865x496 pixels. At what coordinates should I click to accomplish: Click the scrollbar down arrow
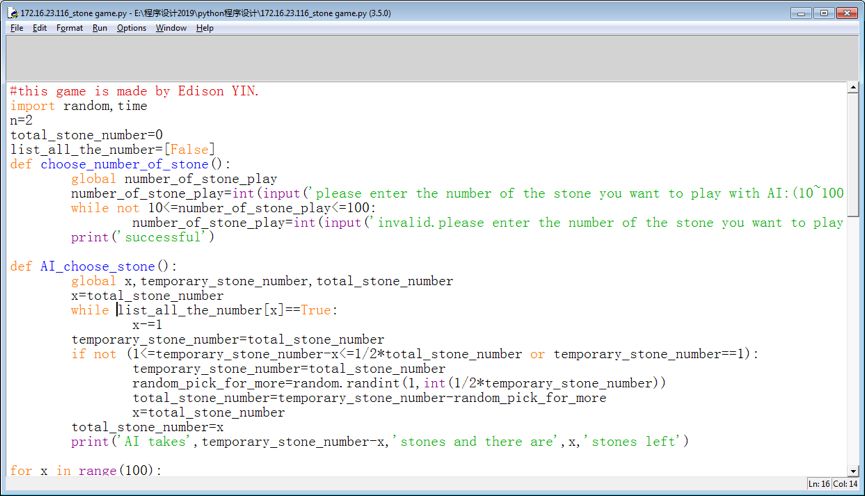(x=853, y=471)
